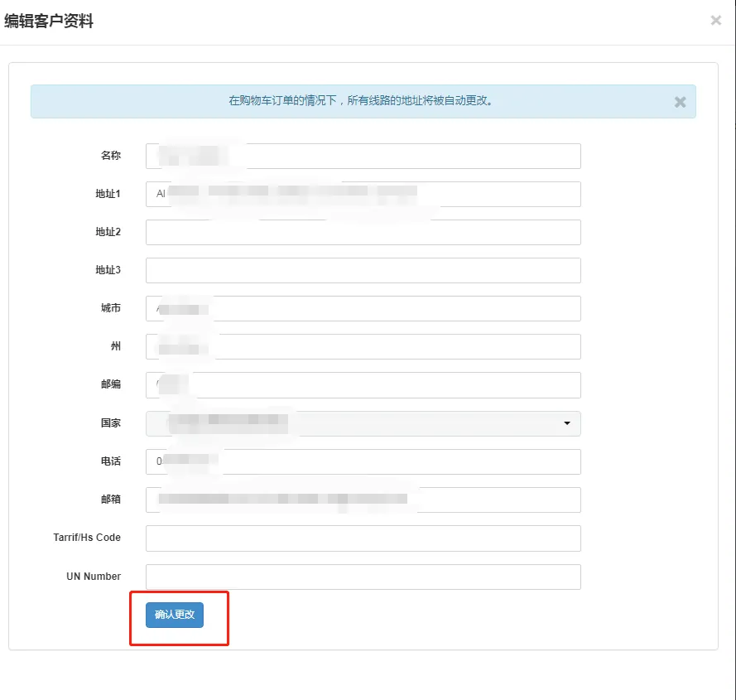Click the 电话 input field
This screenshot has height=700, width=736.
click(x=363, y=461)
